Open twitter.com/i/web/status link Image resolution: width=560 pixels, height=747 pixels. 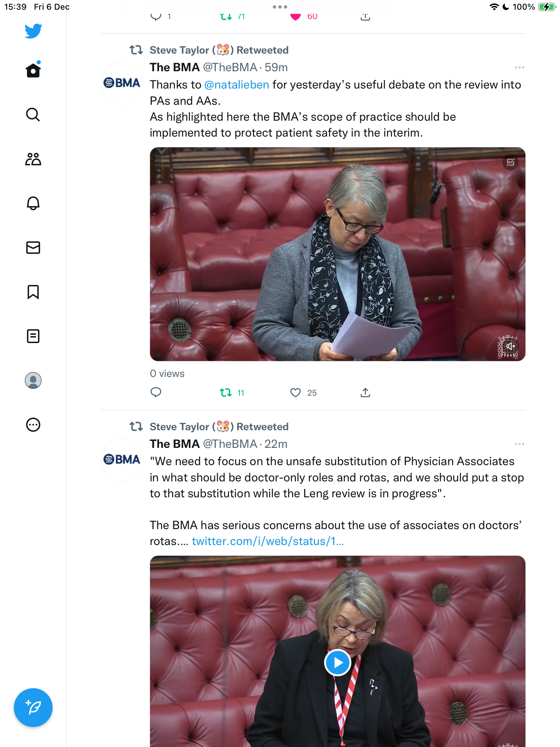(268, 541)
